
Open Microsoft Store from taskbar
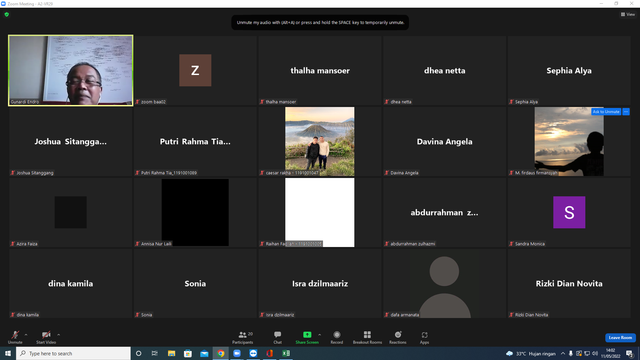point(188,353)
